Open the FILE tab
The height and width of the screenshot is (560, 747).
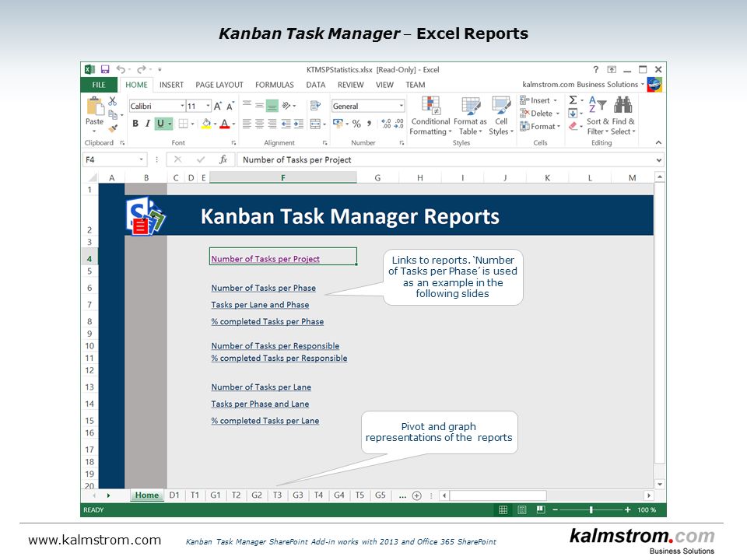click(x=99, y=85)
